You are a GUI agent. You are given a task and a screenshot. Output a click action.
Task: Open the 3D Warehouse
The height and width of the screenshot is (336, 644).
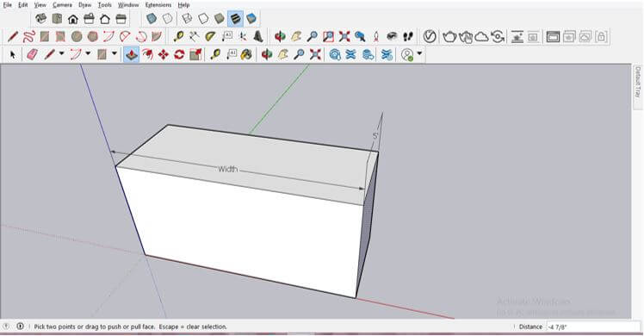[335, 54]
